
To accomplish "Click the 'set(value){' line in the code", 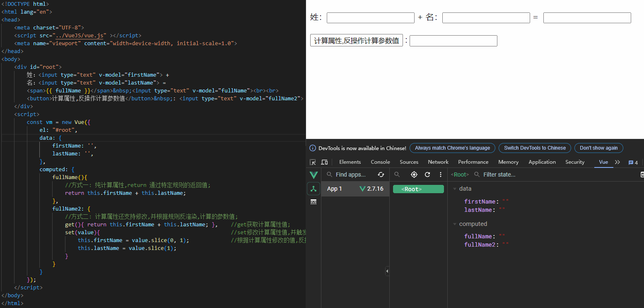I will tap(82, 232).
